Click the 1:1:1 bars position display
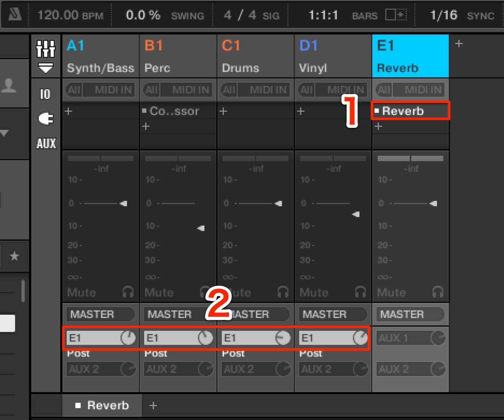The width and height of the screenshot is (504, 420). click(323, 15)
